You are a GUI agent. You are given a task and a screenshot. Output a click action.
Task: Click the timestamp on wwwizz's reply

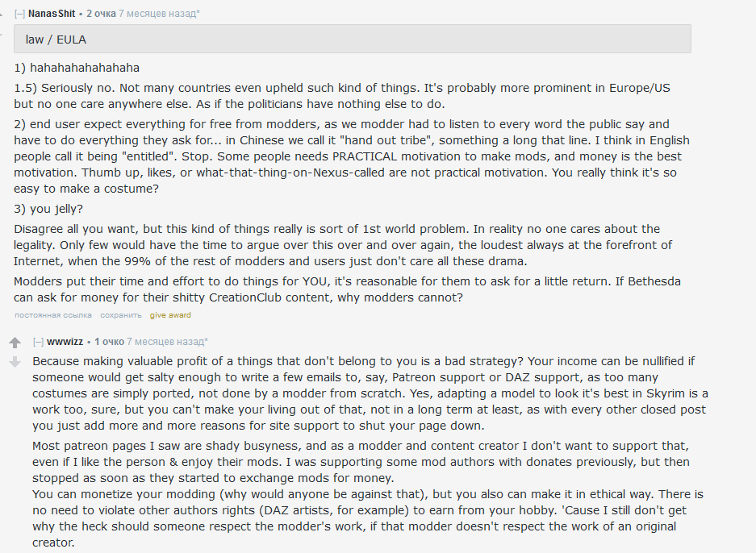click(166, 342)
